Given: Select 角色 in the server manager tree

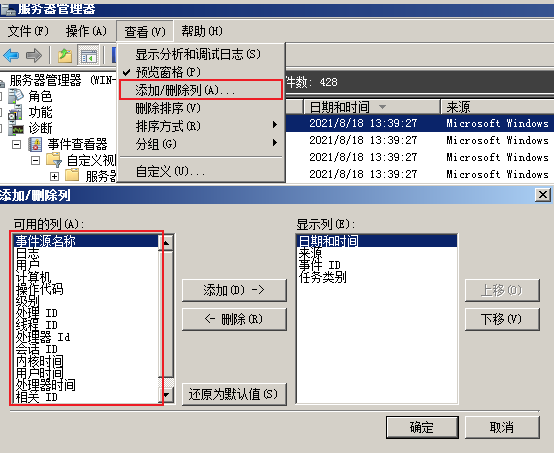Looking at the screenshot, I should point(40,96).
